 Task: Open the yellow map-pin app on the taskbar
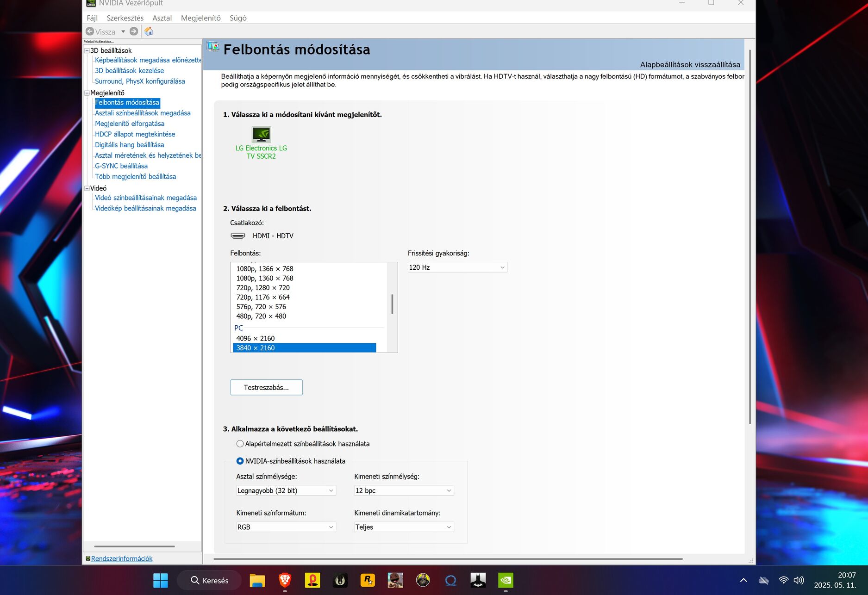pos(312,580)
